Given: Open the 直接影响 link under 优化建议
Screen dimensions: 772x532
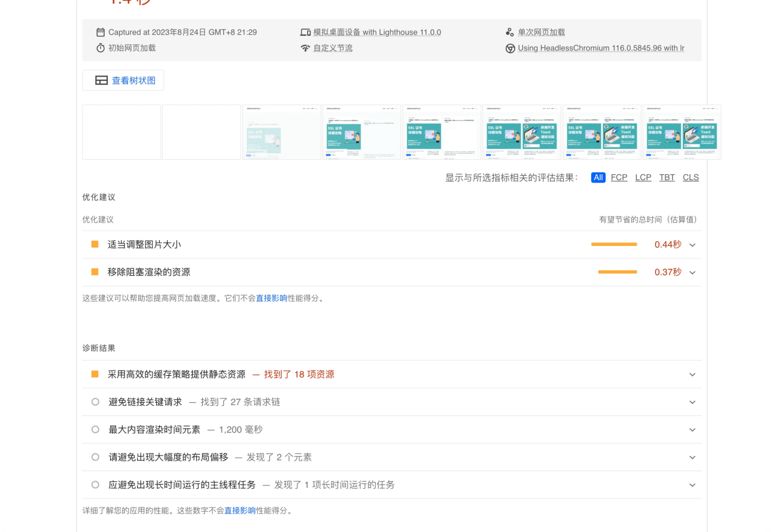Looking at the screenshot, I should (x=272, y=298).
